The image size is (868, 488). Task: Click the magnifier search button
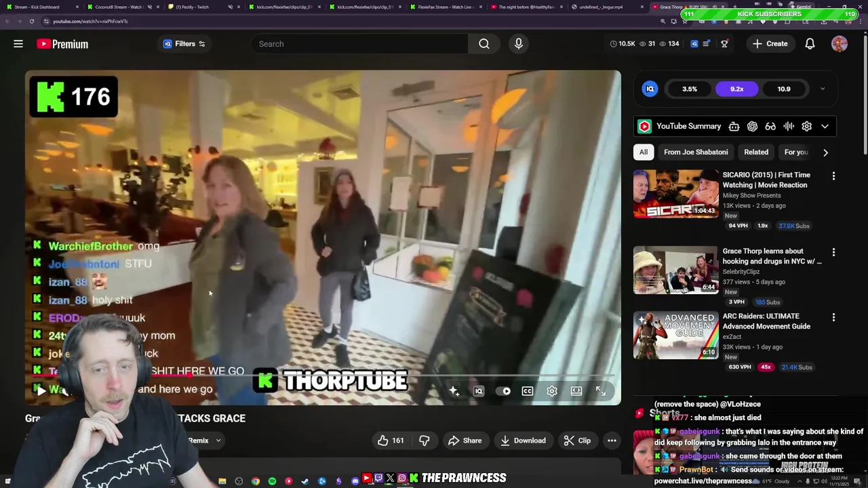tap(484, 44)
